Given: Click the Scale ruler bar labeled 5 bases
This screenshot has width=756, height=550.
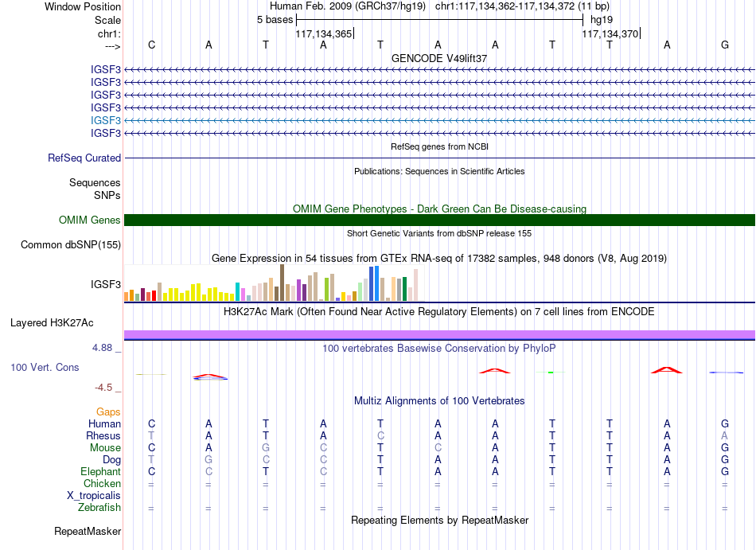Looking at the screenshot, I should [x=440, y=20].
